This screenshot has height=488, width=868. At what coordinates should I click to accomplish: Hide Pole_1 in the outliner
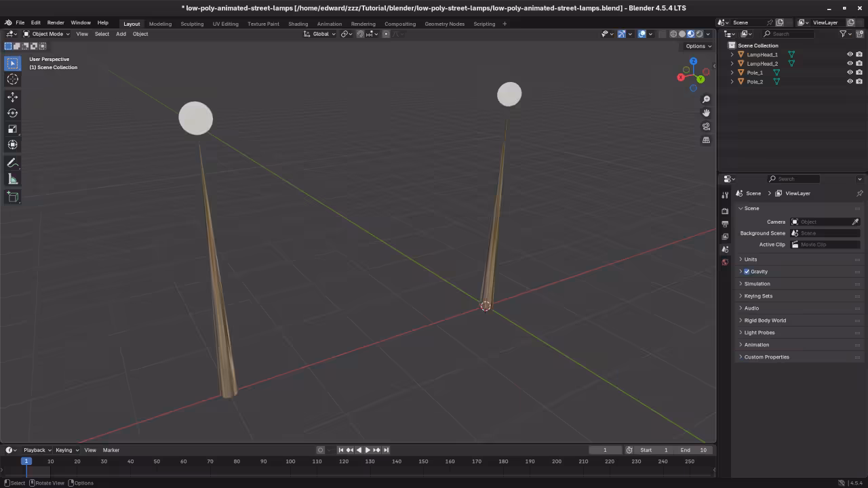point(850,72)
